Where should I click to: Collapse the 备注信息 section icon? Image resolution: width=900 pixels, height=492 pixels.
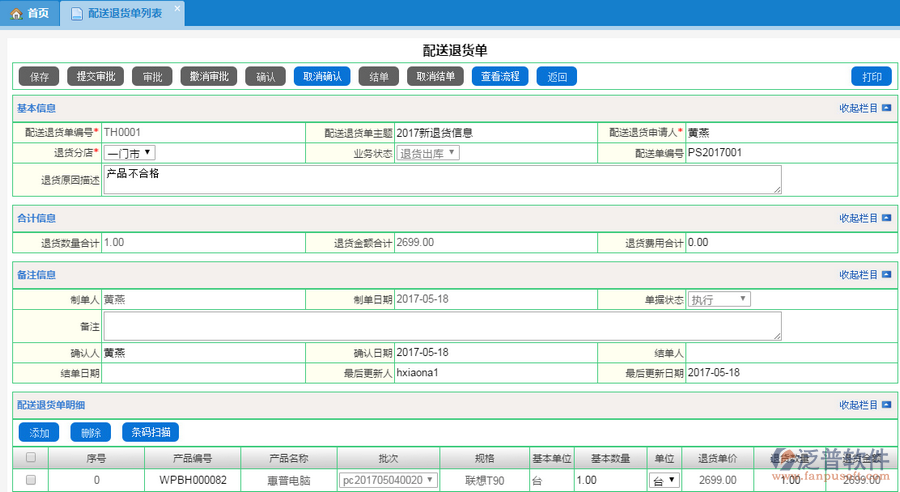click(886, 275)
